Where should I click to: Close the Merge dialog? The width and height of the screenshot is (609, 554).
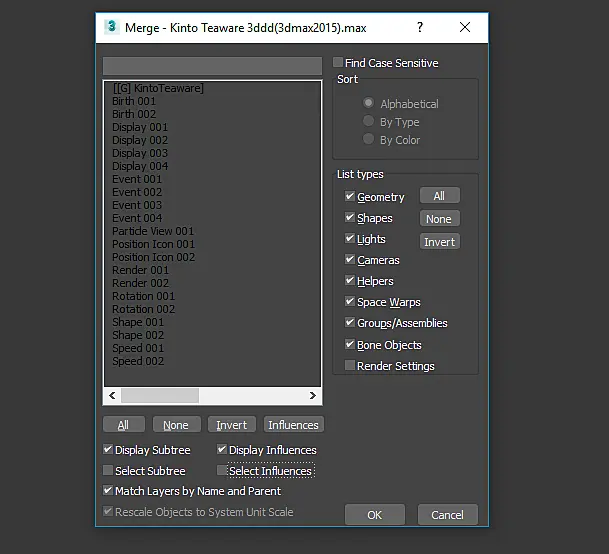[x=465, y=27]
